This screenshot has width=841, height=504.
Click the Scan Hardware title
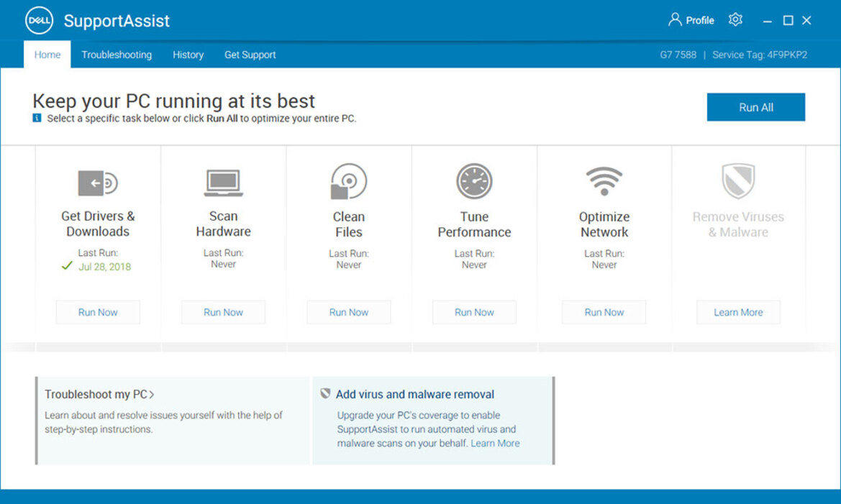223,224
